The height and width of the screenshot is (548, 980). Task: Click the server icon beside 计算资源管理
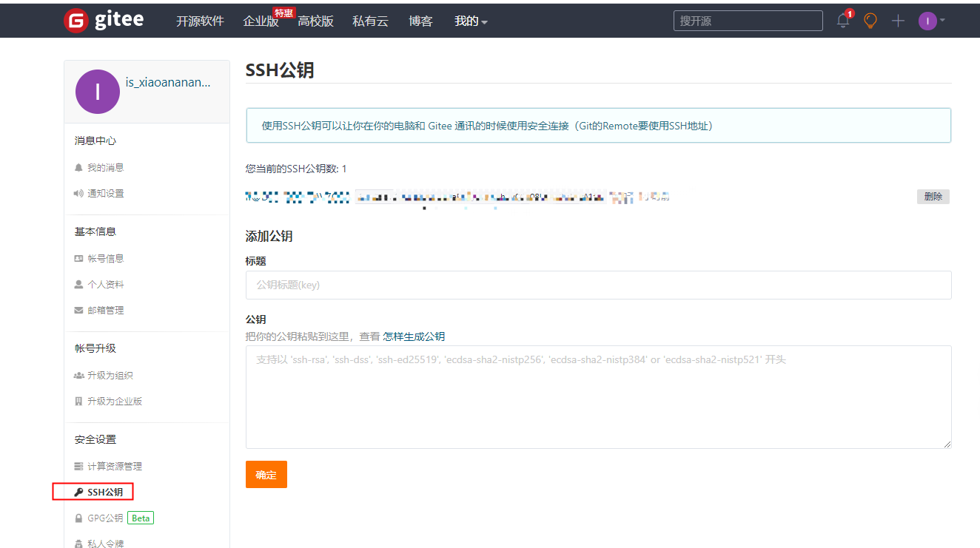point(78,467)
